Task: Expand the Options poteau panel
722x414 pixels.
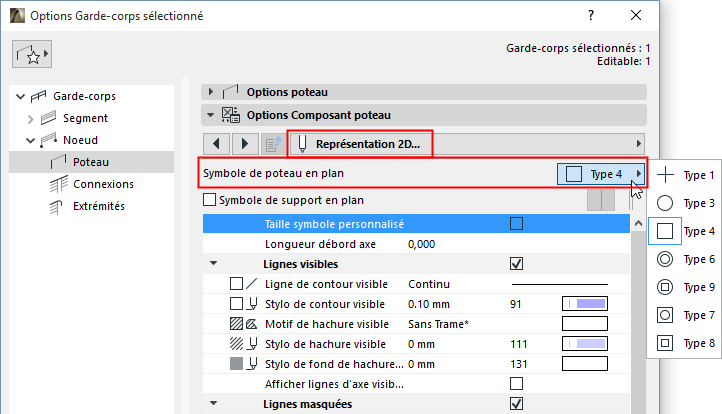Action: [x=211, y=92]
